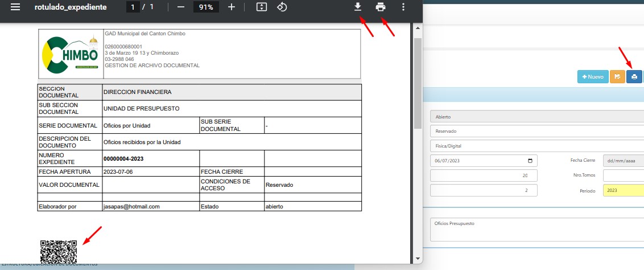Click 'Oficios recibidos por la Unidad' text

tap(142, 142)
